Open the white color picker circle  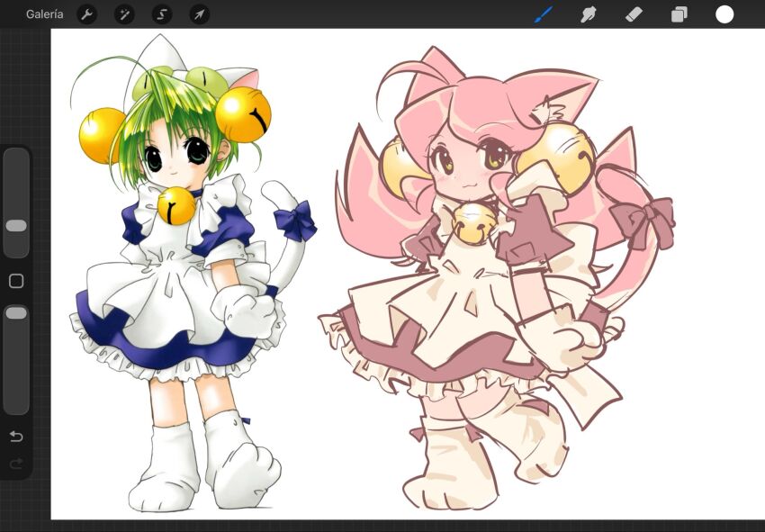(724, 14)
